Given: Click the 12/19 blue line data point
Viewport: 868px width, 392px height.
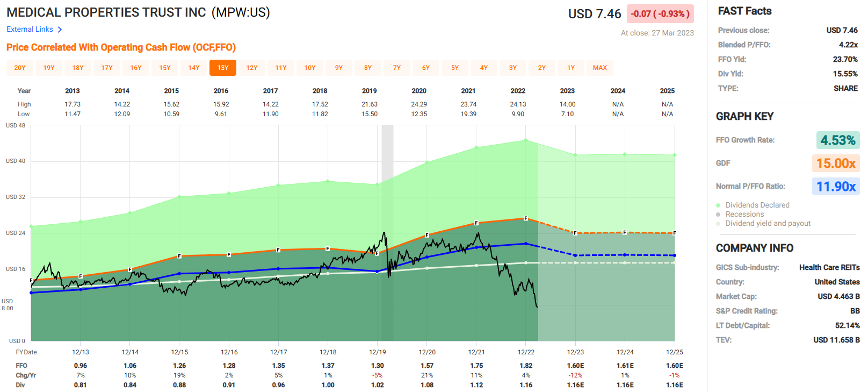Looking at the screenshot, I should pos(378,271).
